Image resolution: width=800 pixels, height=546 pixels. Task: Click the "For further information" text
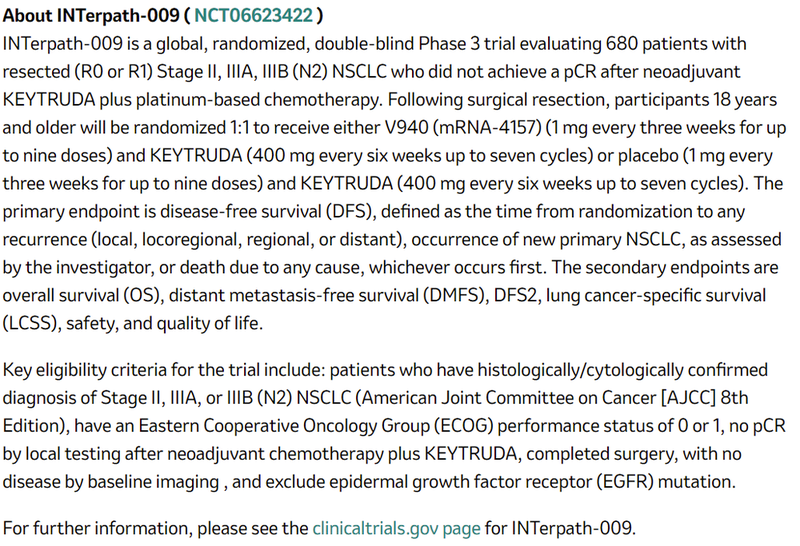click(x=91, y=527)
